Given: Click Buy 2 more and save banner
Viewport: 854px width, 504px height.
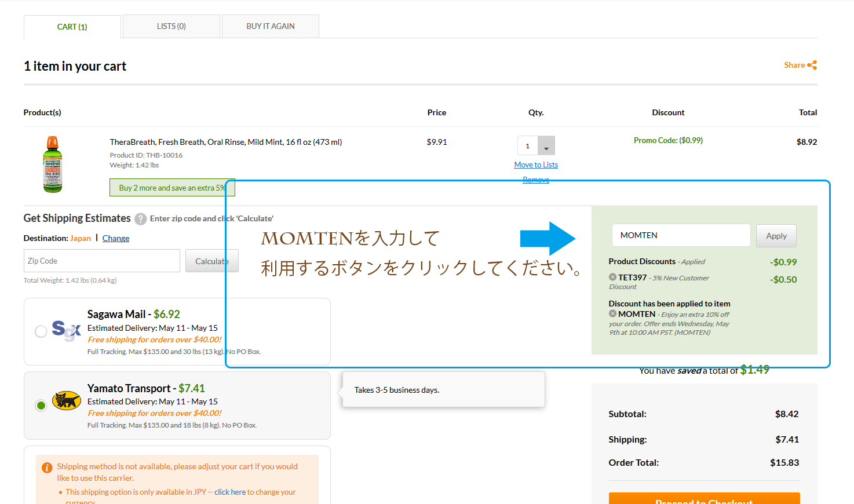Looking at the screenshot, I should click(172, 188).
